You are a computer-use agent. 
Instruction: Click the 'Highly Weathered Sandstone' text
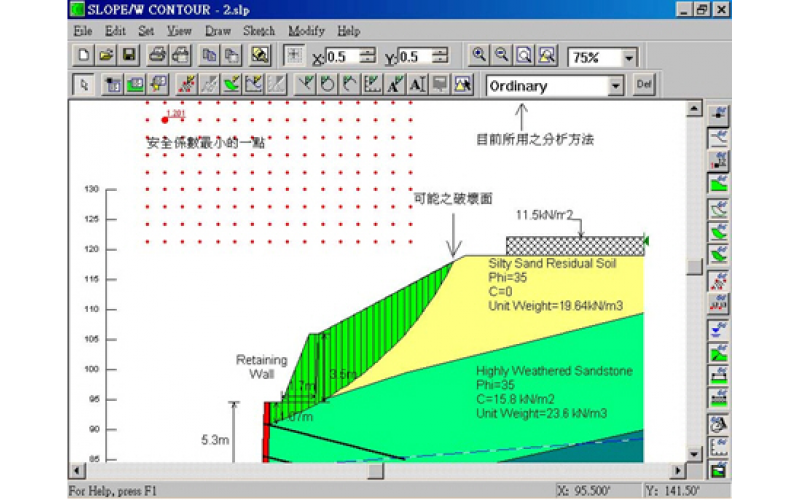pos(554,371)
